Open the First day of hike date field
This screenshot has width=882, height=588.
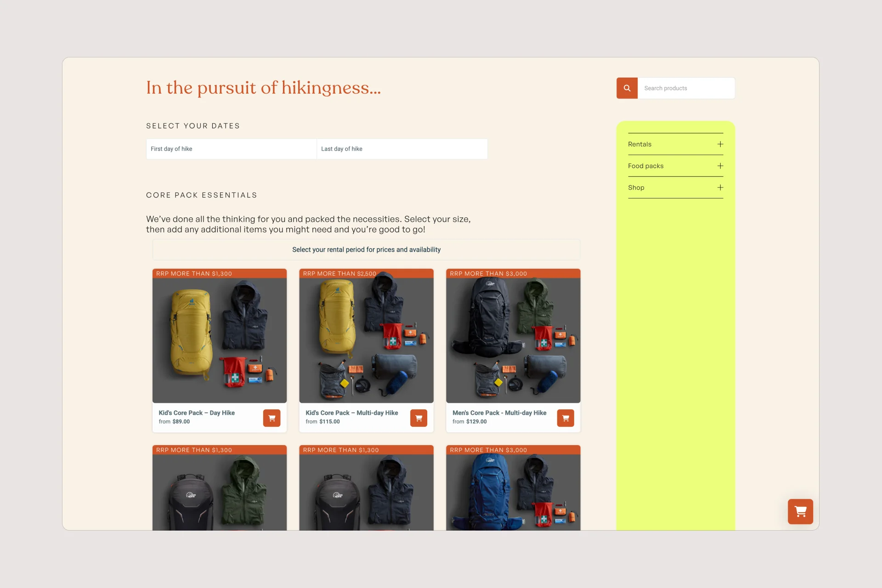click(232, 149)
